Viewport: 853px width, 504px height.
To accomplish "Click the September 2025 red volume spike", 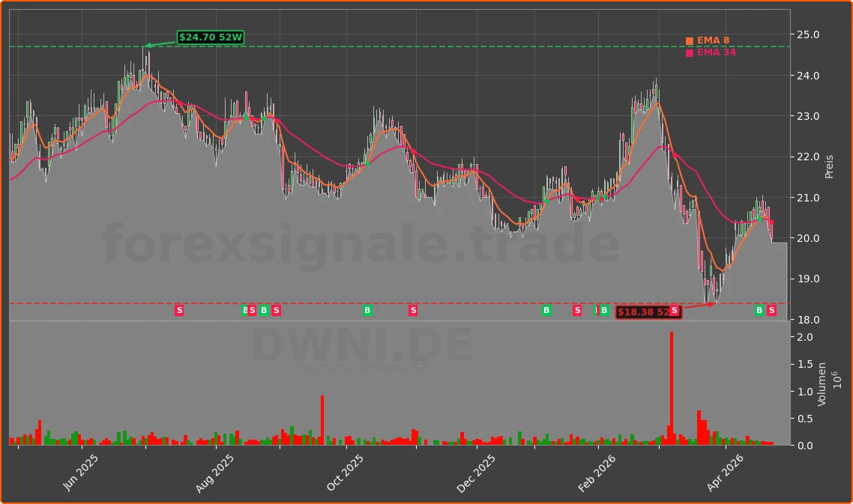I will click(322, 420).
